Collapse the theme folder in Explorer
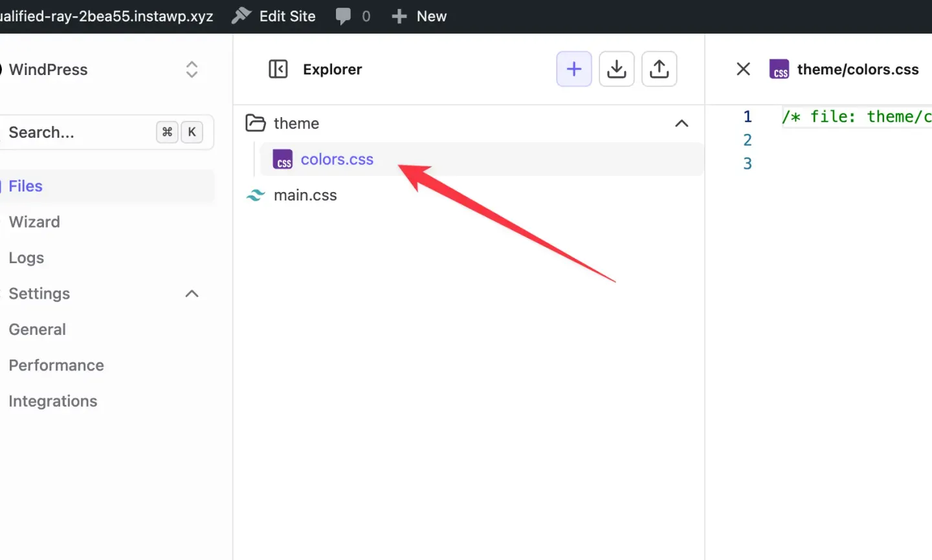 tap(681, 123)
